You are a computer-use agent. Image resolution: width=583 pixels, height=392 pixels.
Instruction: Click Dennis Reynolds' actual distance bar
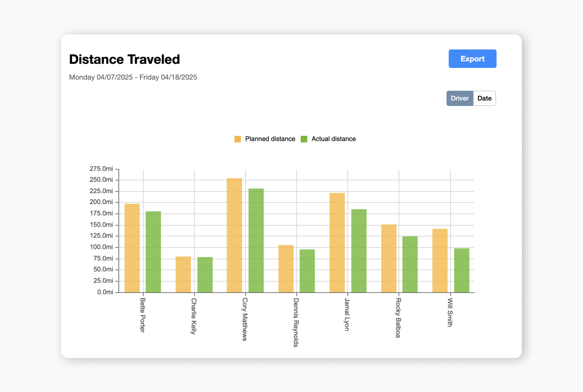click(307, 269)
